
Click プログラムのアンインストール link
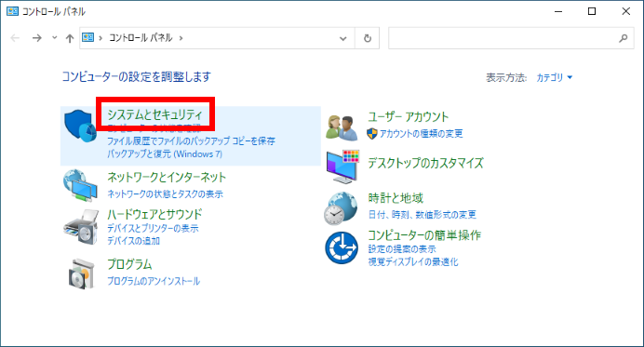point(154,281)
